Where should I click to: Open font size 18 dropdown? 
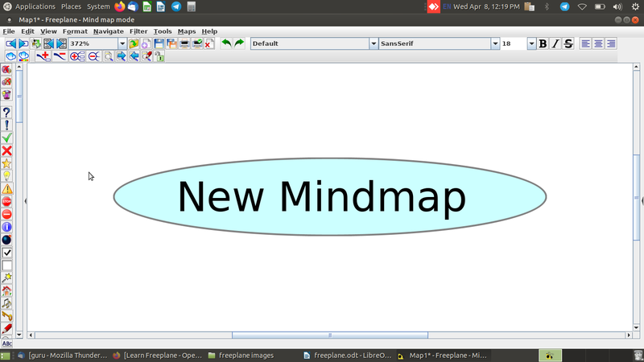(x=531, y=43)
